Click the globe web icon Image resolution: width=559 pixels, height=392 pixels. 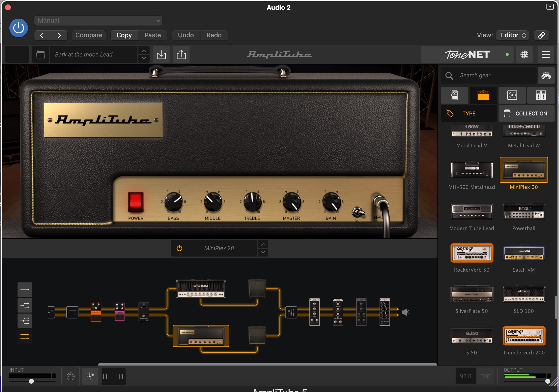click(524, 55)
